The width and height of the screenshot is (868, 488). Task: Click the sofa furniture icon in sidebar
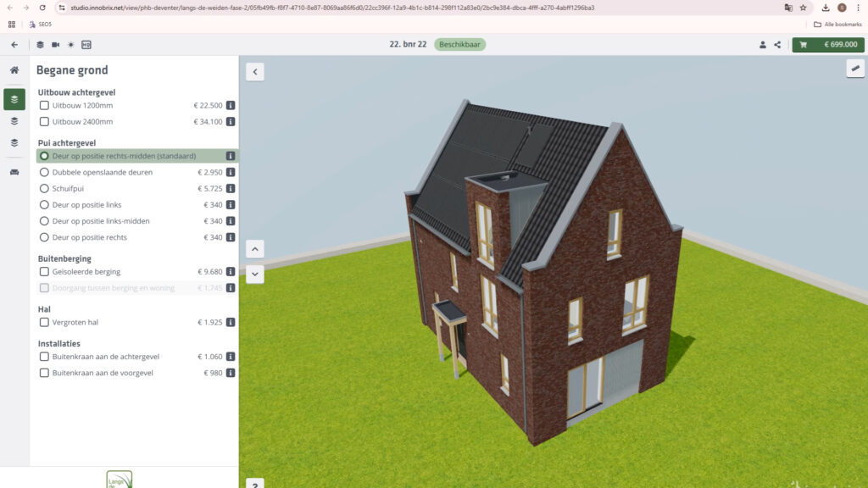click(14, 172)
